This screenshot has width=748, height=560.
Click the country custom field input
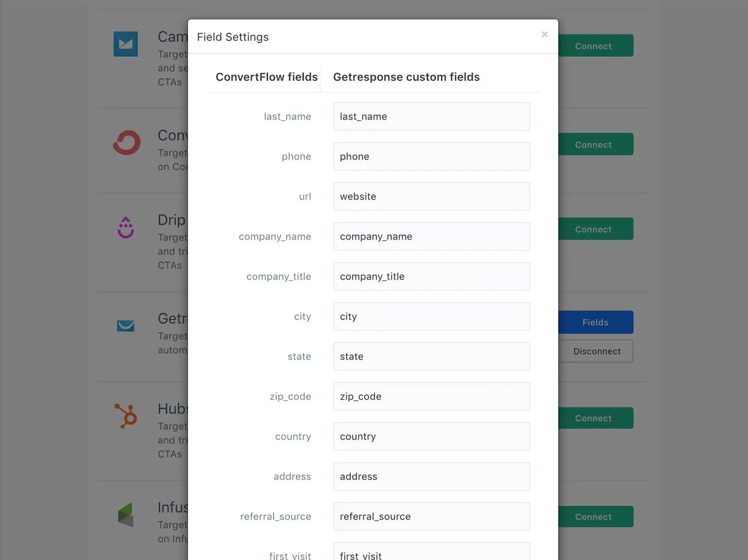point(431,436)
